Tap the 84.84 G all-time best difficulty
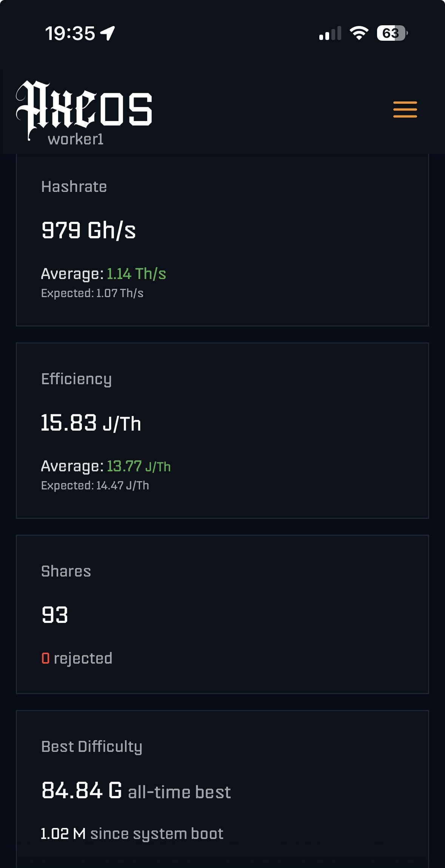Image resolution: width=445 pixels, height=868 pixels. click(82, 790)
